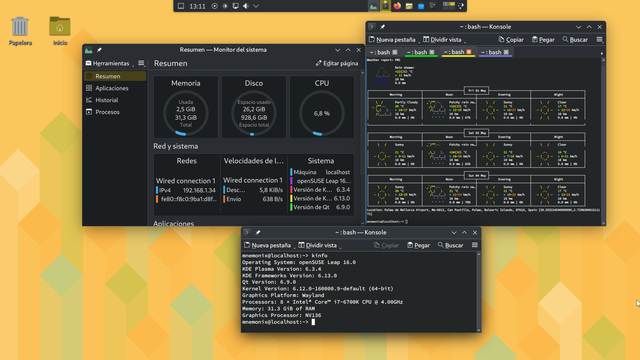Open the upper Konsole window icon menu
Screen dimensions: 640x360
[371, 27]
